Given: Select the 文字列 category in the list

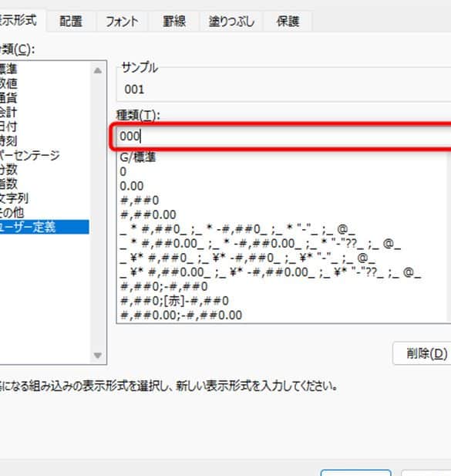Looking at the screenshot, I should click(14, 198).
